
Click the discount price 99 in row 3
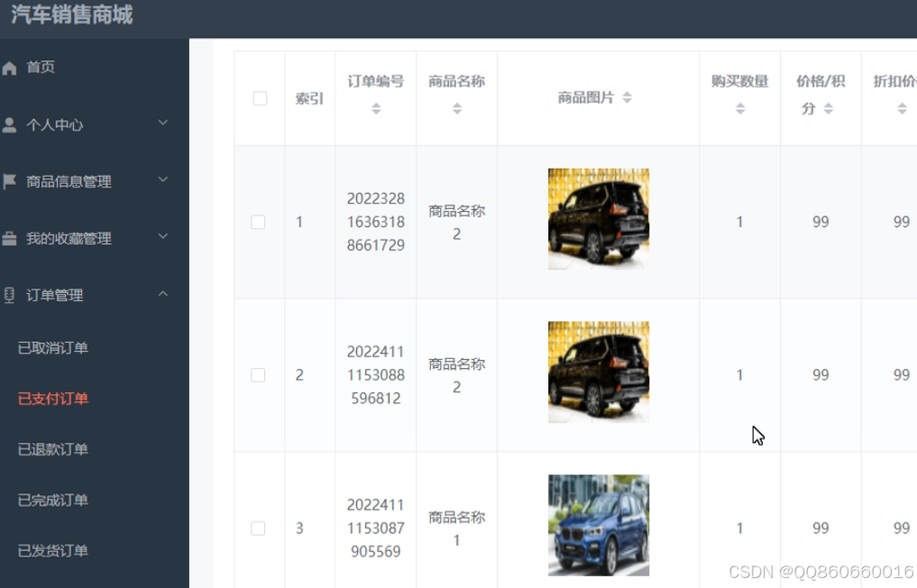click(901, 528)
